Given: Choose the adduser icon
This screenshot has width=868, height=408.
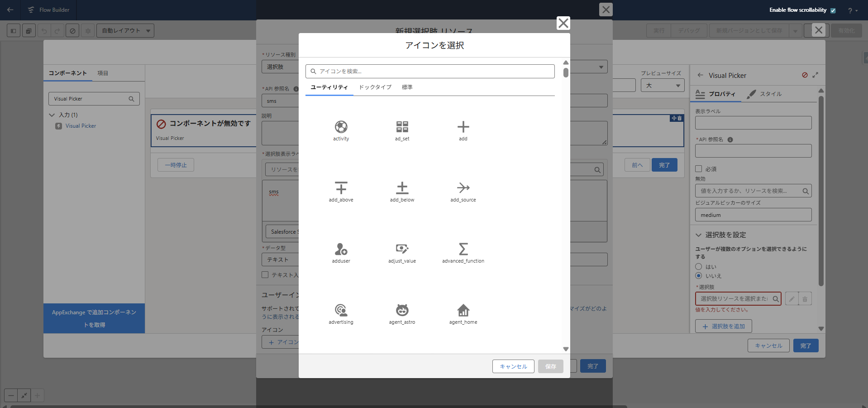Looking at the screenshot, I should pos(341,250).
